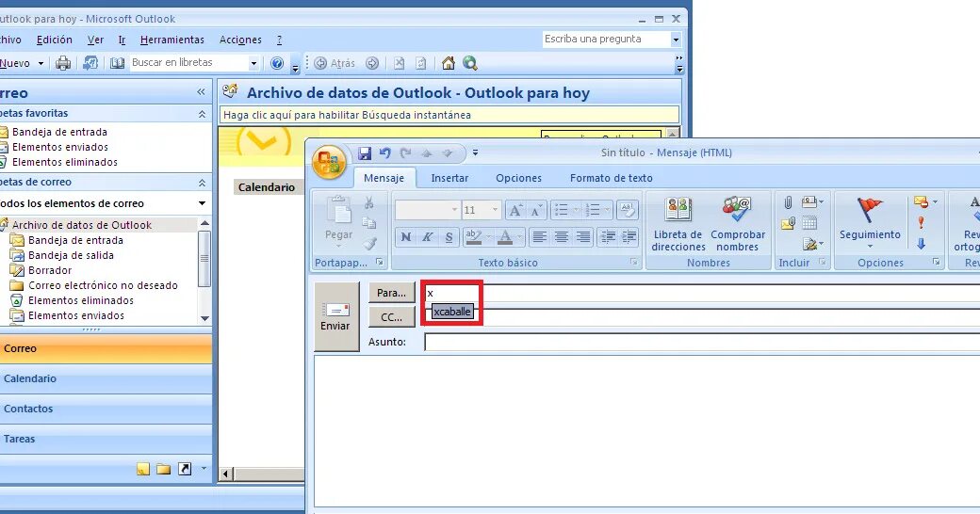Mark message low importance (blue down arrow)
The width and height of the screenshot is (980, 514).
[921, 243]
